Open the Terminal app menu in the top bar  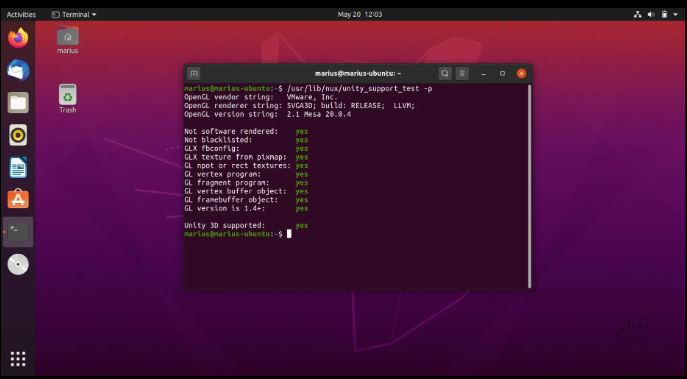pyautogui.click(x=74, y=14)
